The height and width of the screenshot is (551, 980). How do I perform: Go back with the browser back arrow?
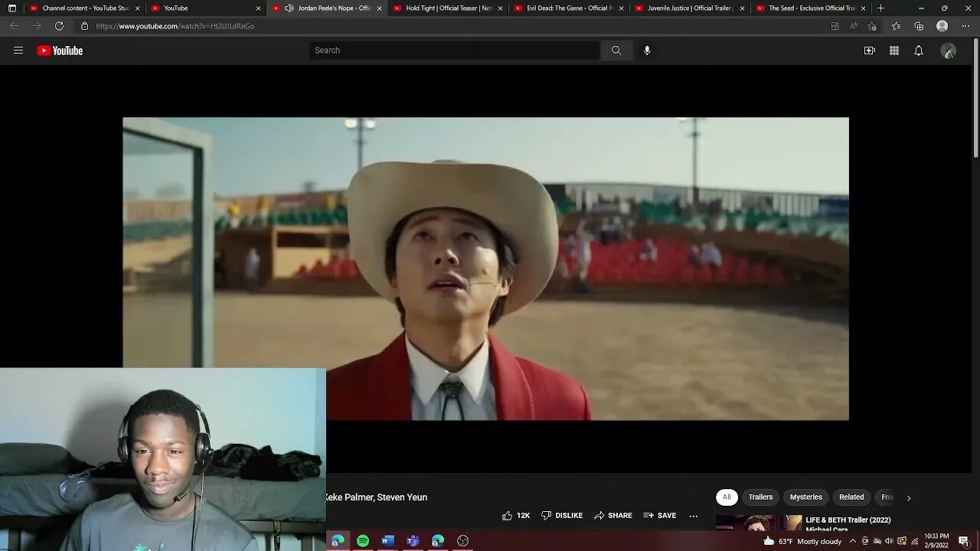pyautogui.click(x=14, y=26)
